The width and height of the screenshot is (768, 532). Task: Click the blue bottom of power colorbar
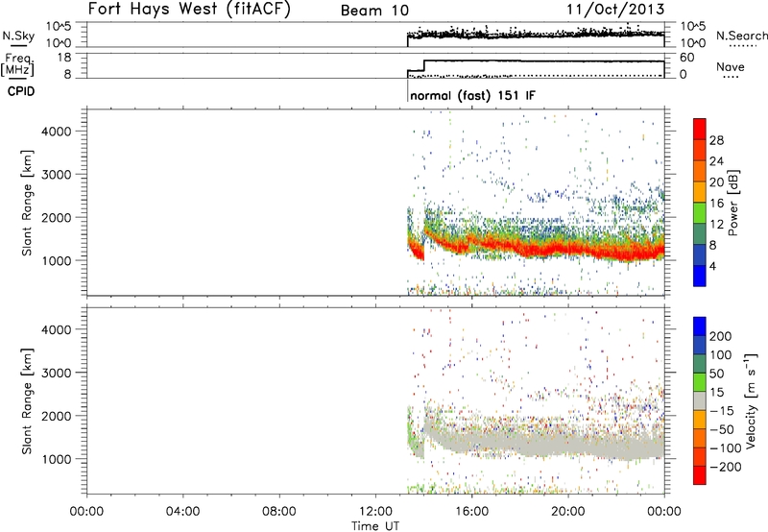point(700,277)
